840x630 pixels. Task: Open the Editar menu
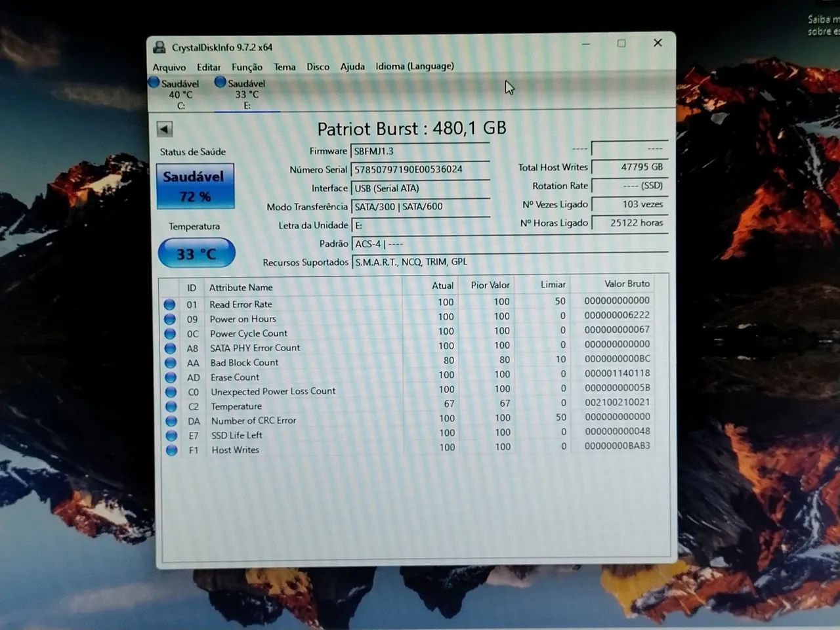coord(209,67)
